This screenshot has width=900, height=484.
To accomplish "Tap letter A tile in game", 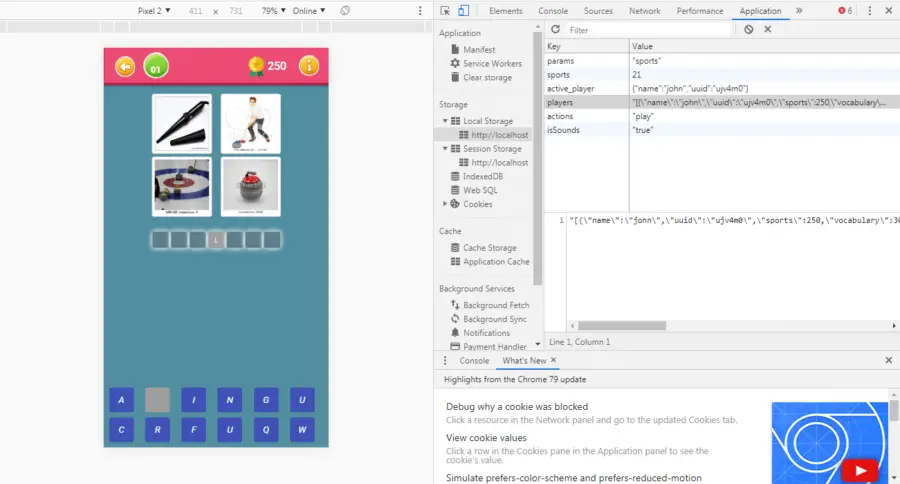I will tap(121, 400).
